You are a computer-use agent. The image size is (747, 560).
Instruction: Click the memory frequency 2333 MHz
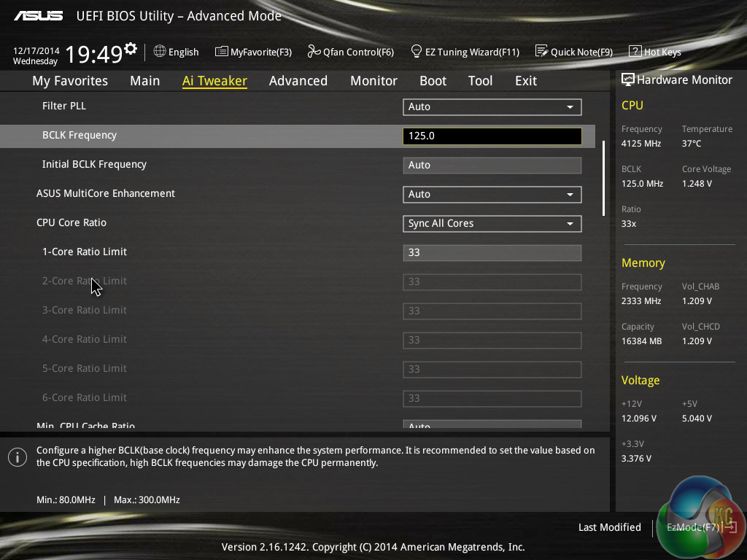pyautogui.click(x=640, y=301)
